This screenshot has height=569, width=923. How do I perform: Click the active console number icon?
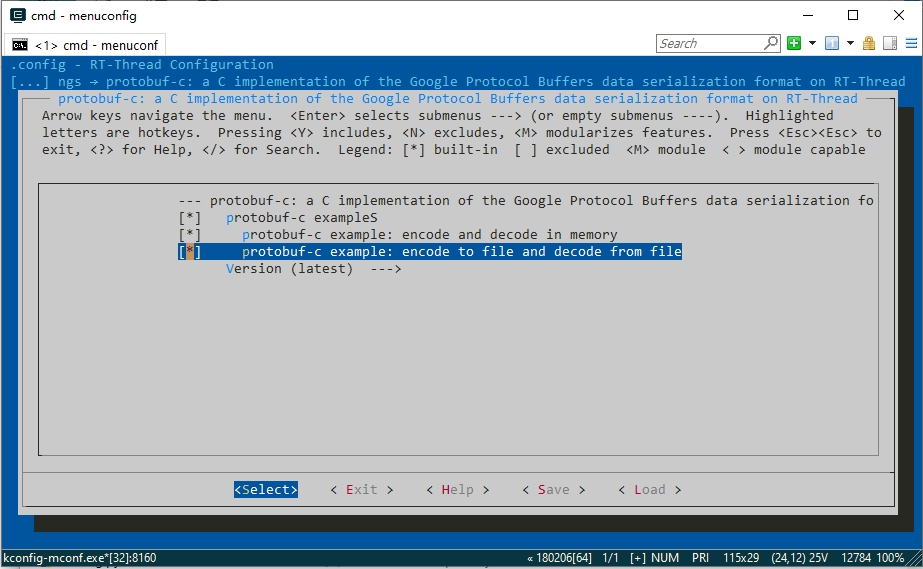coord(832,43)
